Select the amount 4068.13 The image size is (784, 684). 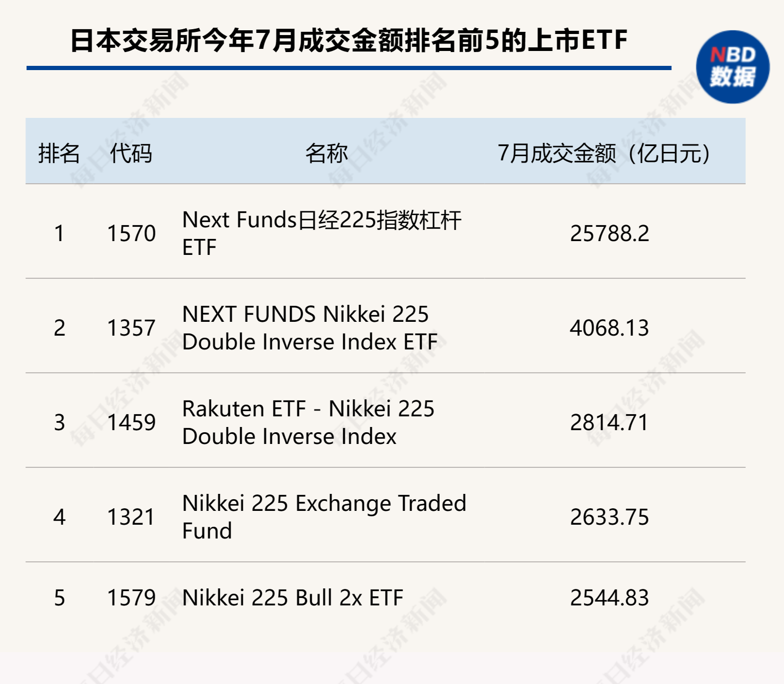point(610,328)
